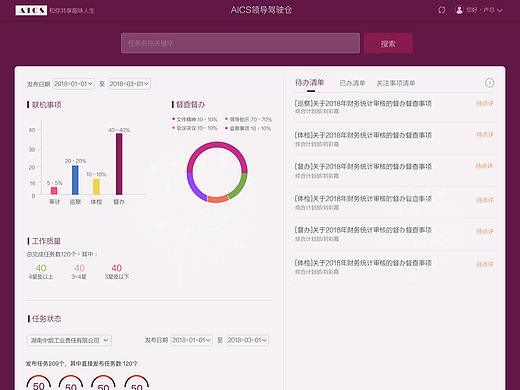Click the refresh icon in the header
This screenshot has width=520, height=390.
[442, 10]
